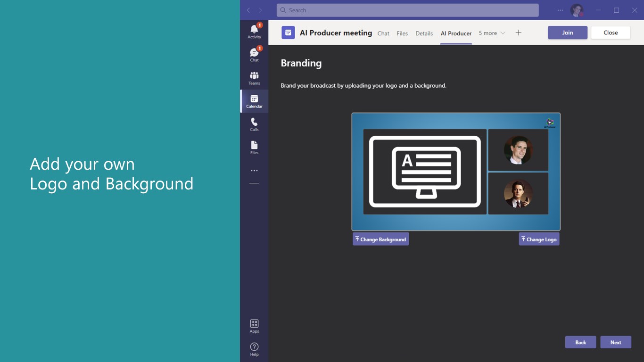Open Chat in the left sidebar
Screen dimensions: 644x362
pyautogui.click(x=254, y=54)
